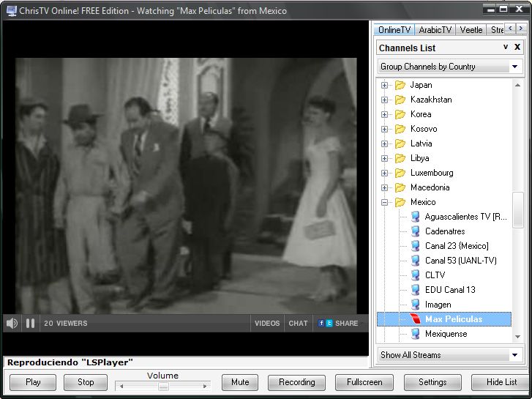This screenshot has height=399, width=532.
Task: Open the Group Channels by Country dropdown
Action: [450, 67]
